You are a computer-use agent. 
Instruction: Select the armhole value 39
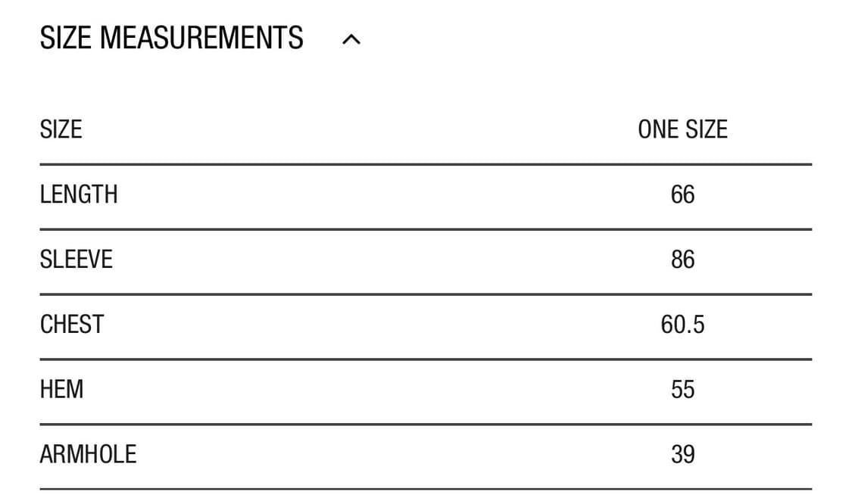pyautogui.click(x=682, y=455)
